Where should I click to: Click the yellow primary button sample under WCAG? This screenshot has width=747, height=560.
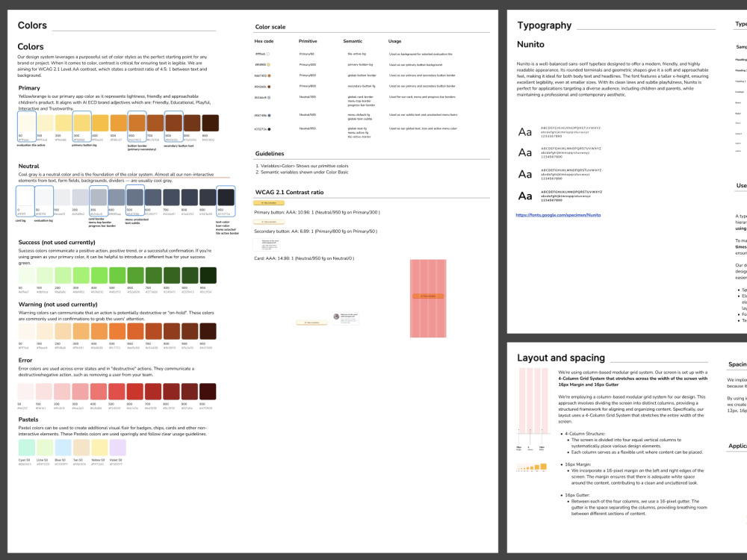269,203
